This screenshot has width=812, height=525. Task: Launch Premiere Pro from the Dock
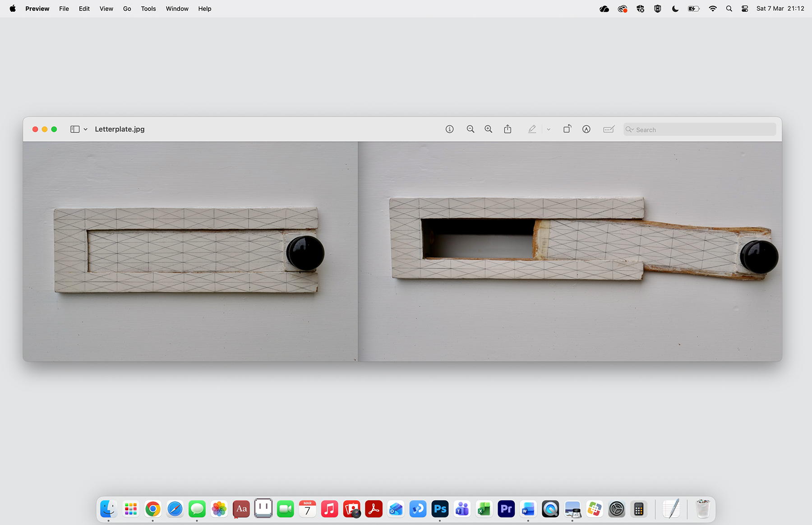coord(506,509)
